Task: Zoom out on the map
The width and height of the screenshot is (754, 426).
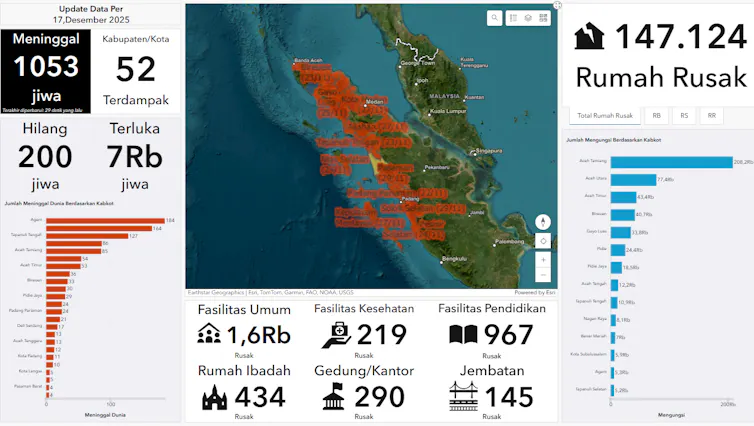Action: 543,275
